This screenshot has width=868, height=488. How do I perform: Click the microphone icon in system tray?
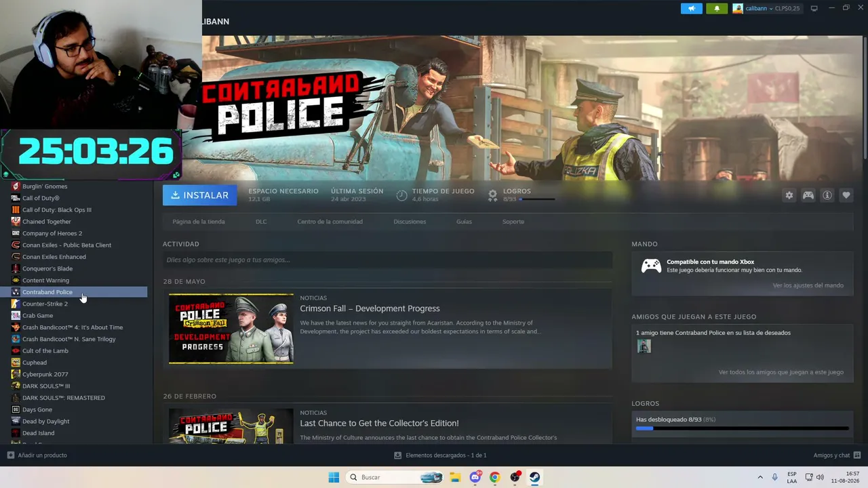[775, 477]
